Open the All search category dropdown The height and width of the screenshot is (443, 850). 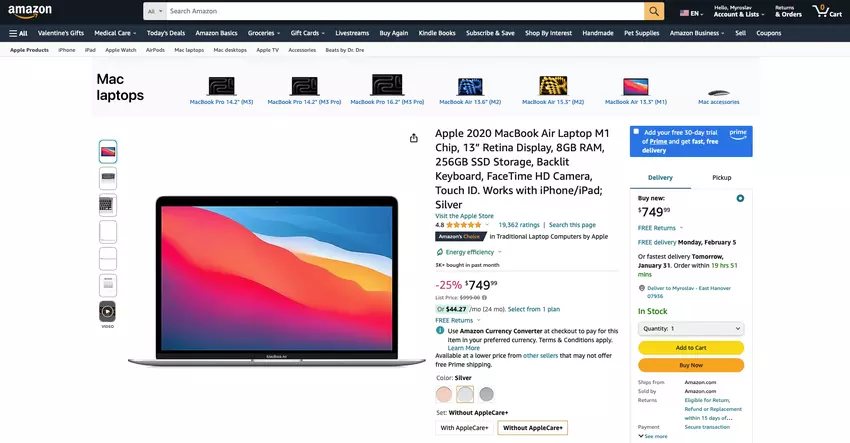coord(154,11)
